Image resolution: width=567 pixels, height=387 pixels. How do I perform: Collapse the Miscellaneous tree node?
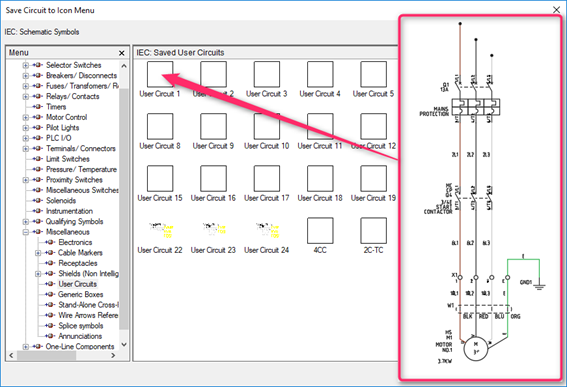pyautogui.click(x=26, y=232)
